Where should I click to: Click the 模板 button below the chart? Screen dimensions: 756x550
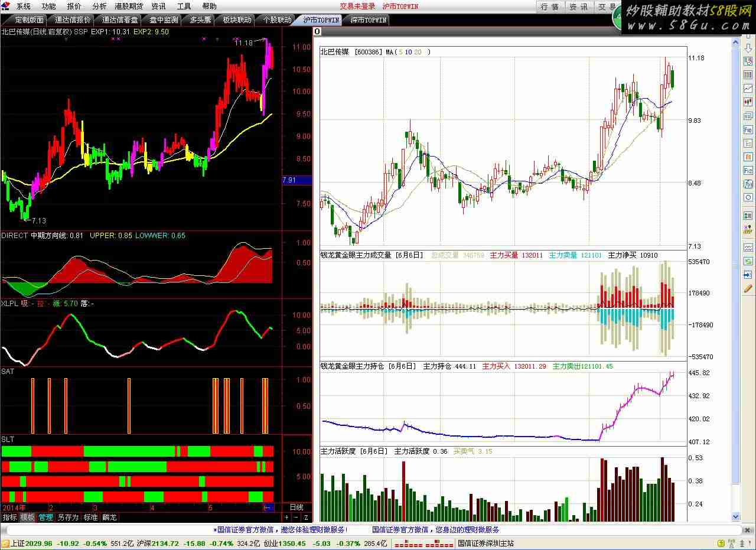coord(27,518)
